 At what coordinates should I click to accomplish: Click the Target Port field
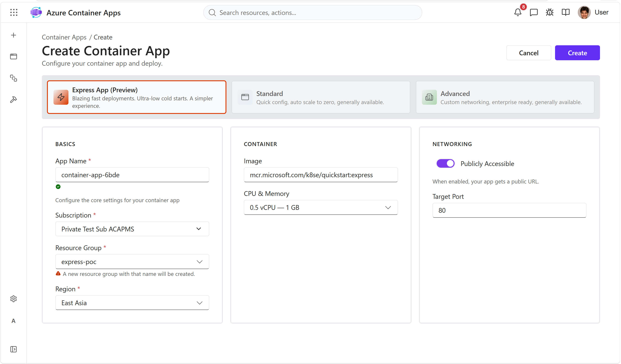point(509,210)
